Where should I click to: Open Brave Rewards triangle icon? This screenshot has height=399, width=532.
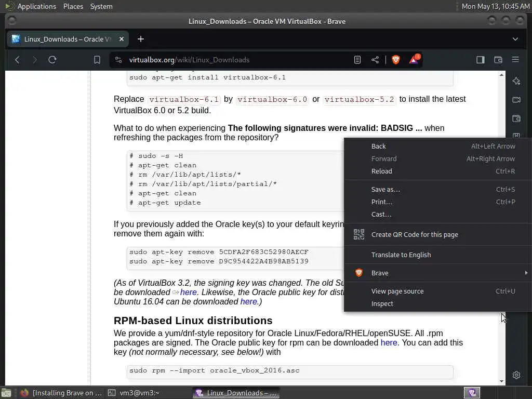click(414, 59)
